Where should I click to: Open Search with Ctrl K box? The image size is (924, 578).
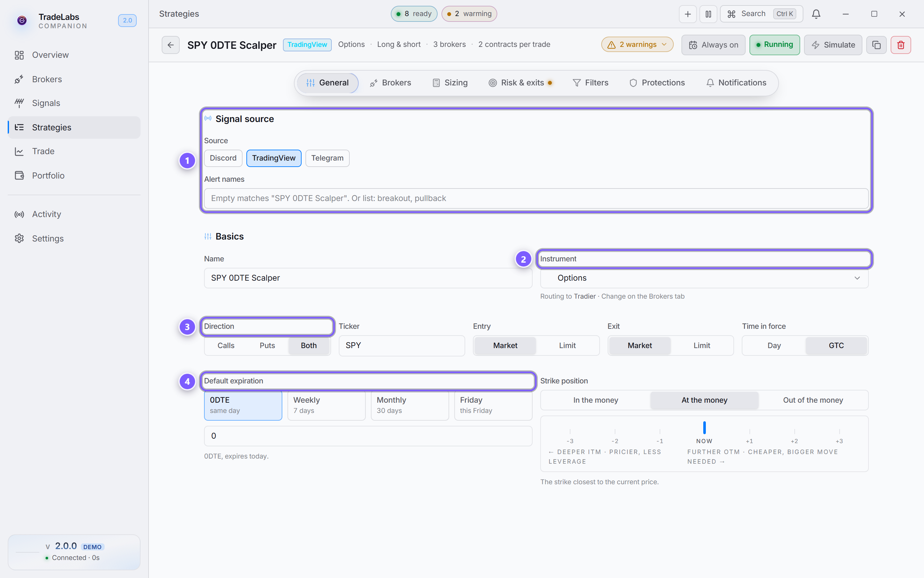pyautogui.click(x=761, y=14)
